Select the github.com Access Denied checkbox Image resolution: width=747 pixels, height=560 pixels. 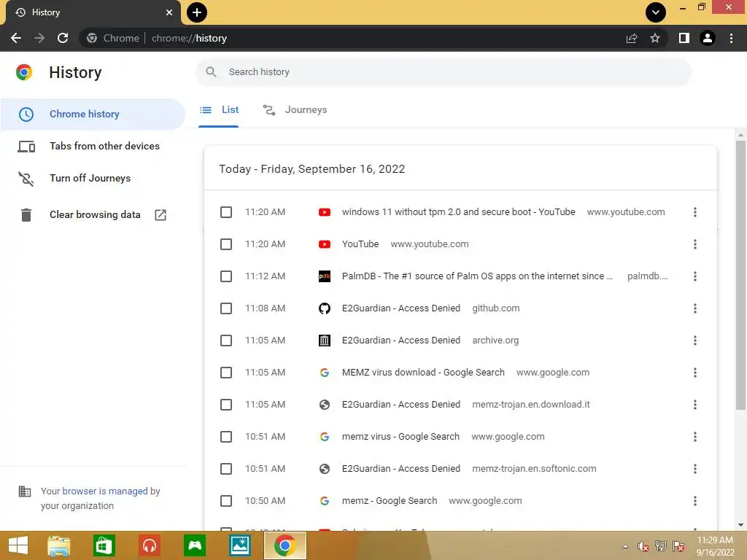coord(226,308)
